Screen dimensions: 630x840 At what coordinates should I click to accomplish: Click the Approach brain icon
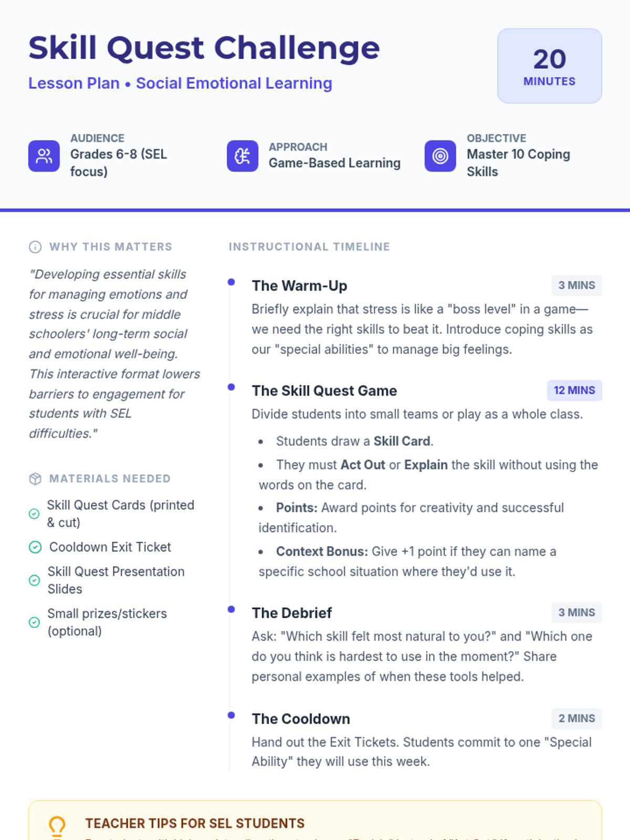click(243, 156)
